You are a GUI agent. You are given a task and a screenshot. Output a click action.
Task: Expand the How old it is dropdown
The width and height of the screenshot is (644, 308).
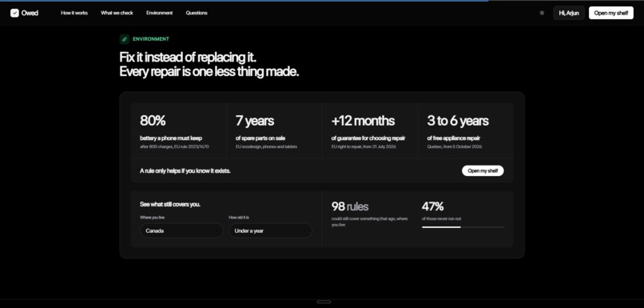(x=270, y=230)
